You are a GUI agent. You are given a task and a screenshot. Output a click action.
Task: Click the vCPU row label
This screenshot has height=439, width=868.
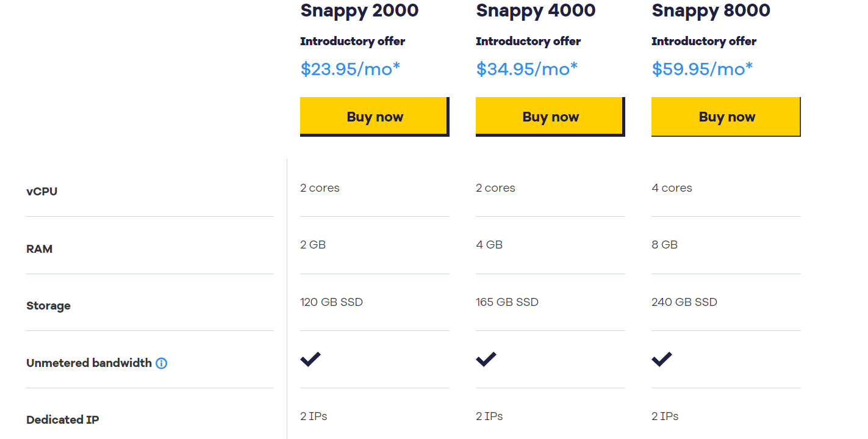click(x=42, y=191)
